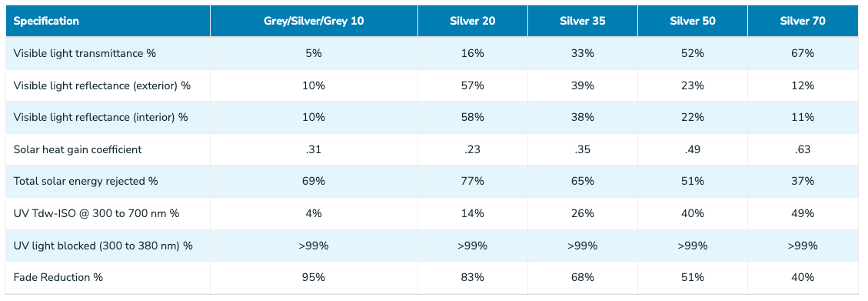Image resolution: width=868 pixels, height=301 pixels.
Task: Click the 77% total solar energy rejected cell
Action: click(x=472, y=181)
